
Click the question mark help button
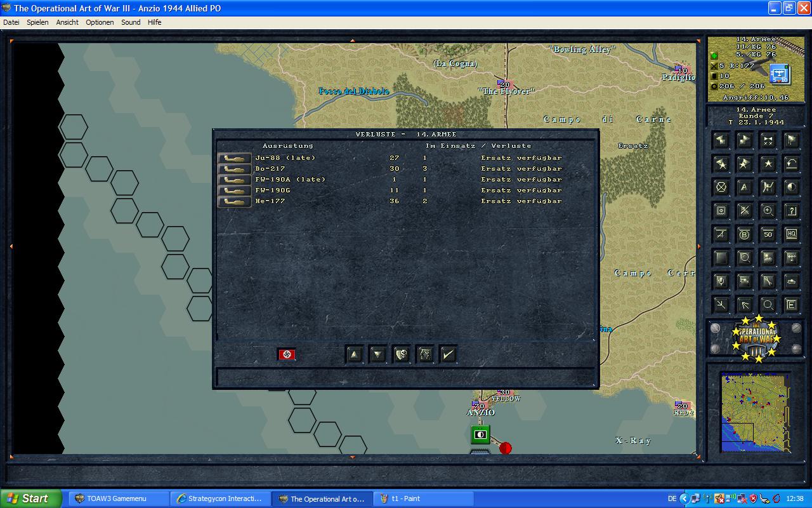click(x=791, y=211)
